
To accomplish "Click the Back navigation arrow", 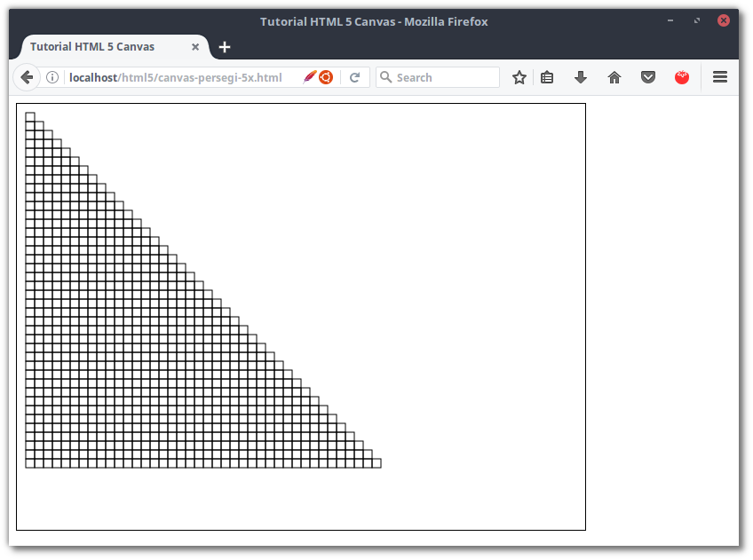I will point(27,77).
